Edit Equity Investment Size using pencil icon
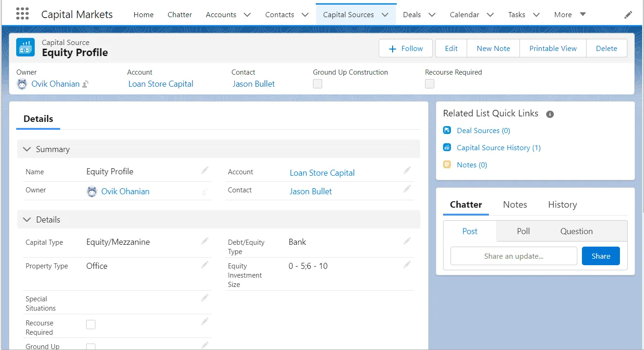This screenshot has height=350, width=644. tap(407, 265)
